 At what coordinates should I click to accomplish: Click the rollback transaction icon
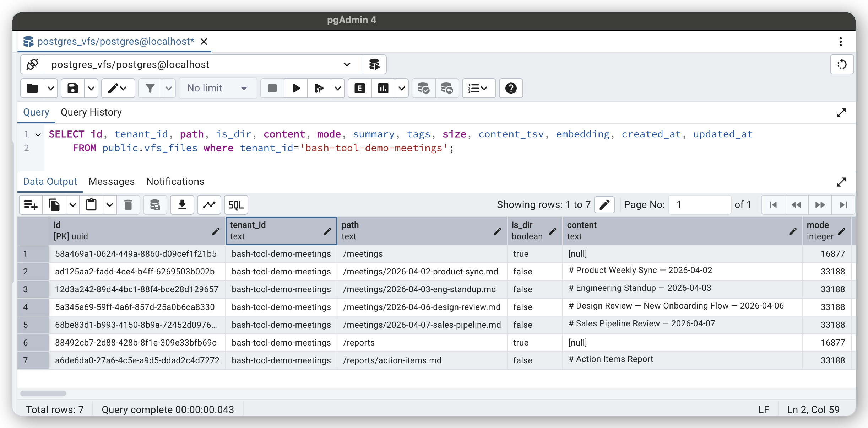pos(447,88)
